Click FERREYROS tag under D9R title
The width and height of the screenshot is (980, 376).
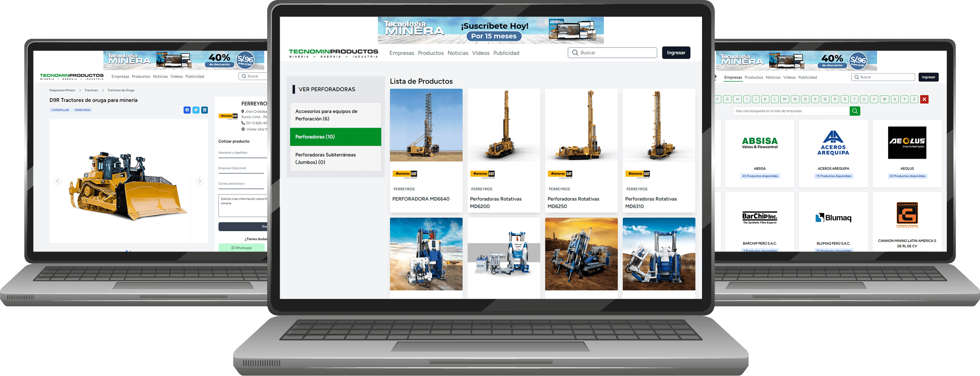[x=82, y=110]
